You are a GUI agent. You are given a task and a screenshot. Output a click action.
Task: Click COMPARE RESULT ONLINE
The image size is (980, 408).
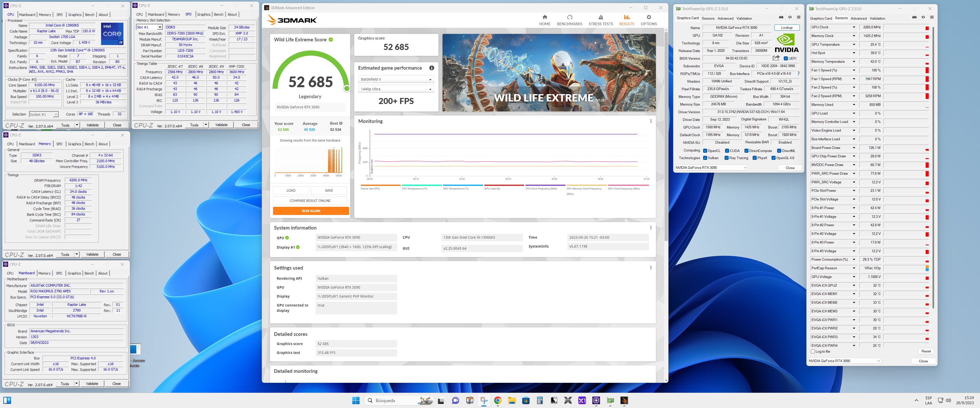[x=310, y=201]
